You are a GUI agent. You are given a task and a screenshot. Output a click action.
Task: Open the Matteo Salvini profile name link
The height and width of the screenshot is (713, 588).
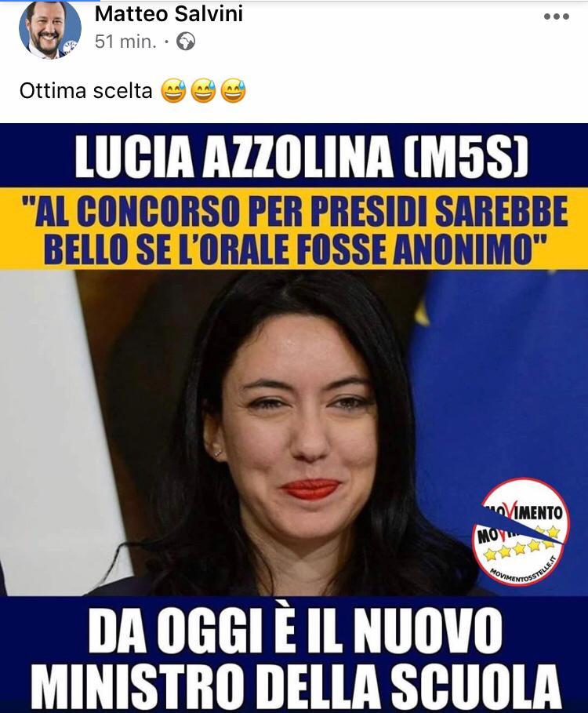click(x=169, y=13)
